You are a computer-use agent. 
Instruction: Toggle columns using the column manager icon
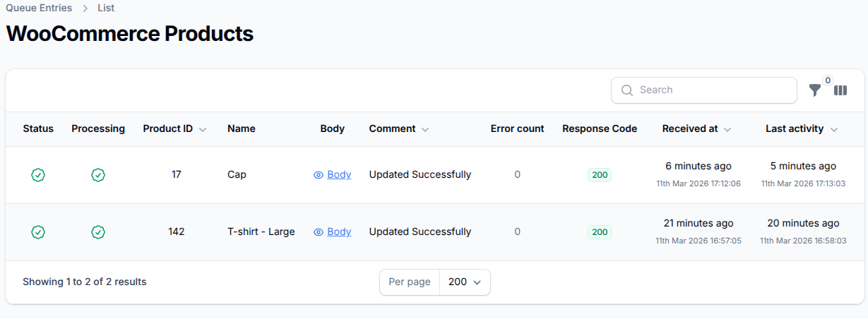pos(840,90)
